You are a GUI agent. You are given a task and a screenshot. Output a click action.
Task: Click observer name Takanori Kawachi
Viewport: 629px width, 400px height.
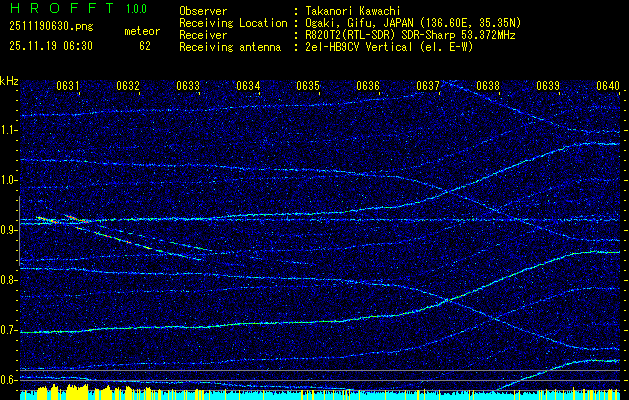click(353, 11)
